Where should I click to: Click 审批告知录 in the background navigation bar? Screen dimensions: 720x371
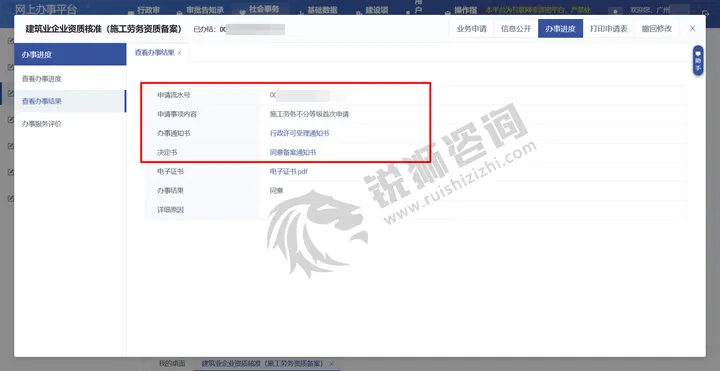pos(205,10)
